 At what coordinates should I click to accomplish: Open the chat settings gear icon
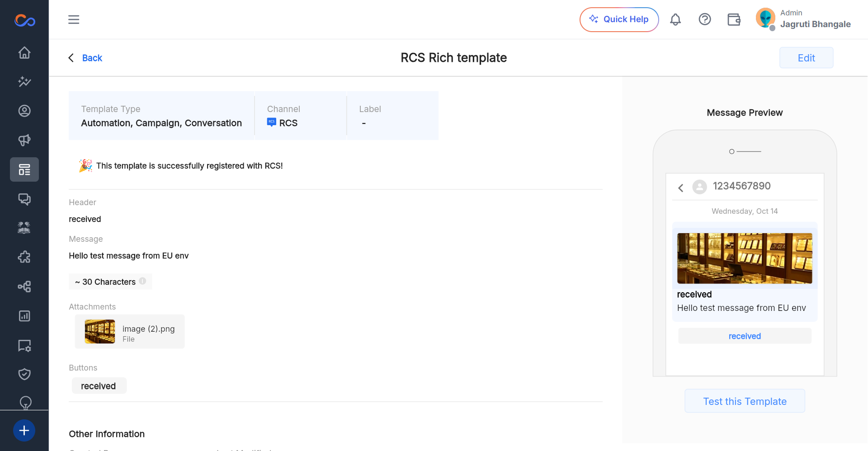point(24,346)
